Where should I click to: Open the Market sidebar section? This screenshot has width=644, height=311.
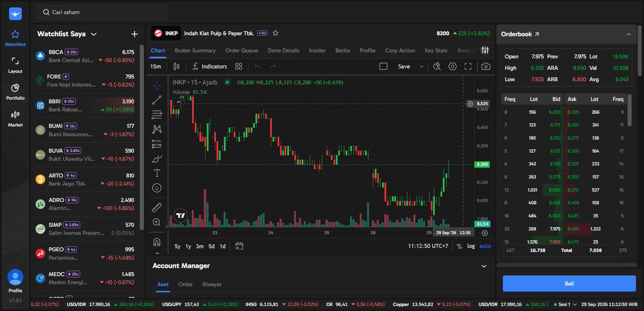(x=15, y=119)
